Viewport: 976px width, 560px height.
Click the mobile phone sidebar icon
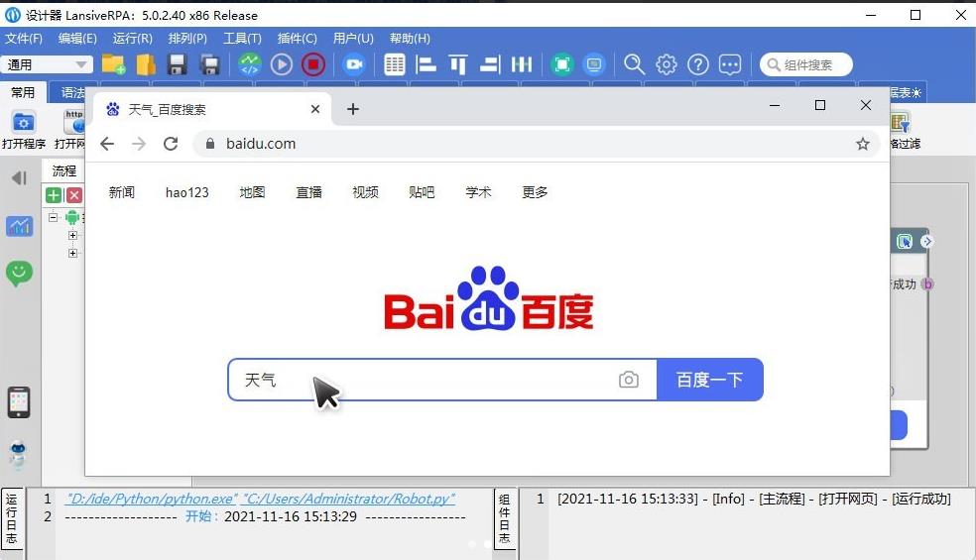19,402
